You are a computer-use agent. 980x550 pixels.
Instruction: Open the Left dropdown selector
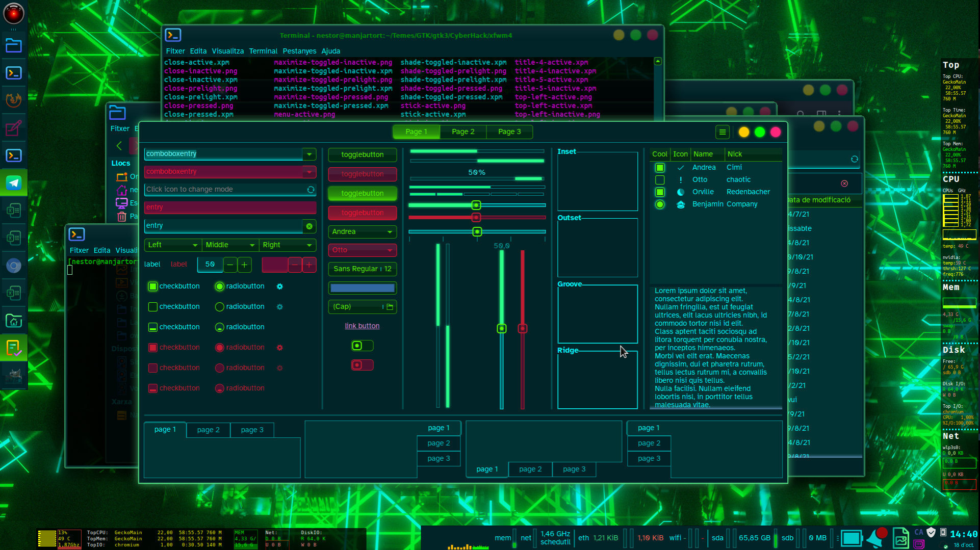[172, 245]
